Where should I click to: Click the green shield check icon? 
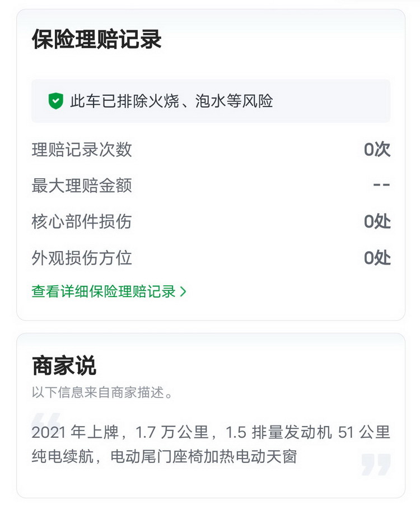[55, 101]
